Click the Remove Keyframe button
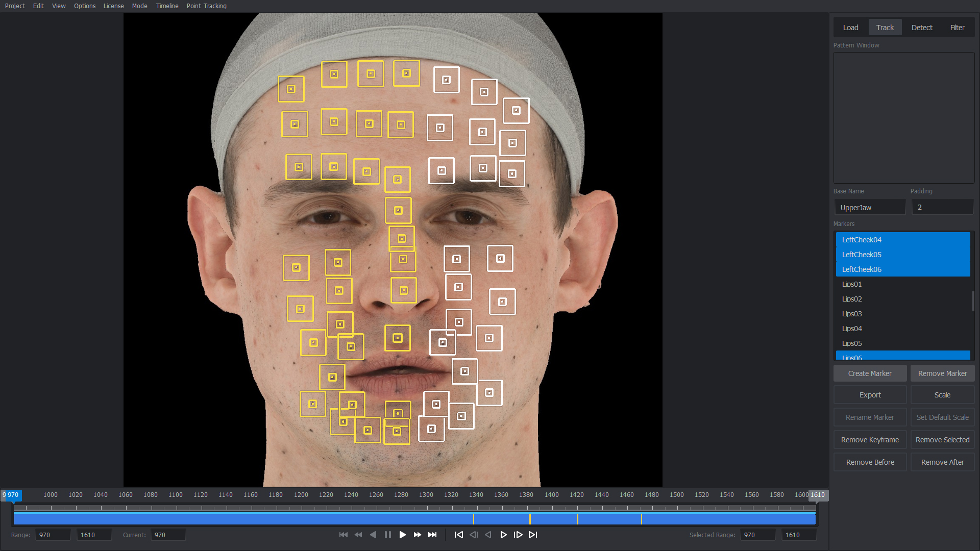The height and width of the screenshot is (551, 980). [870, 440]
